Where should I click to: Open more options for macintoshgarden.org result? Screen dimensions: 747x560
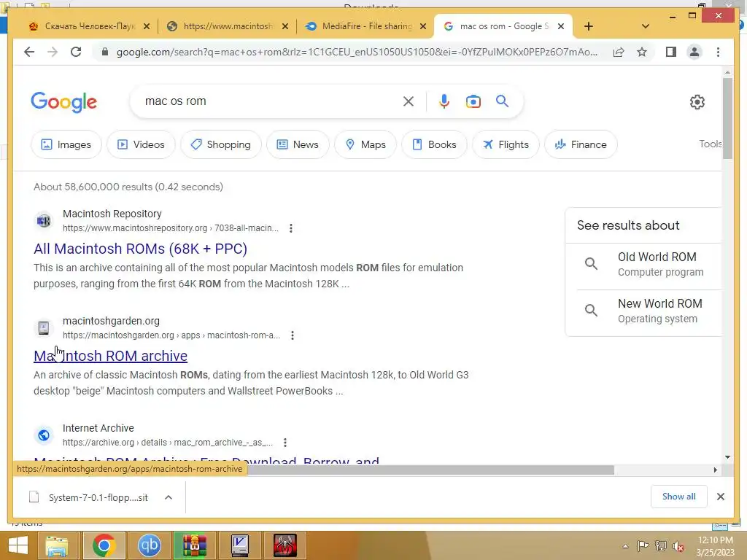tap(293, 335)
